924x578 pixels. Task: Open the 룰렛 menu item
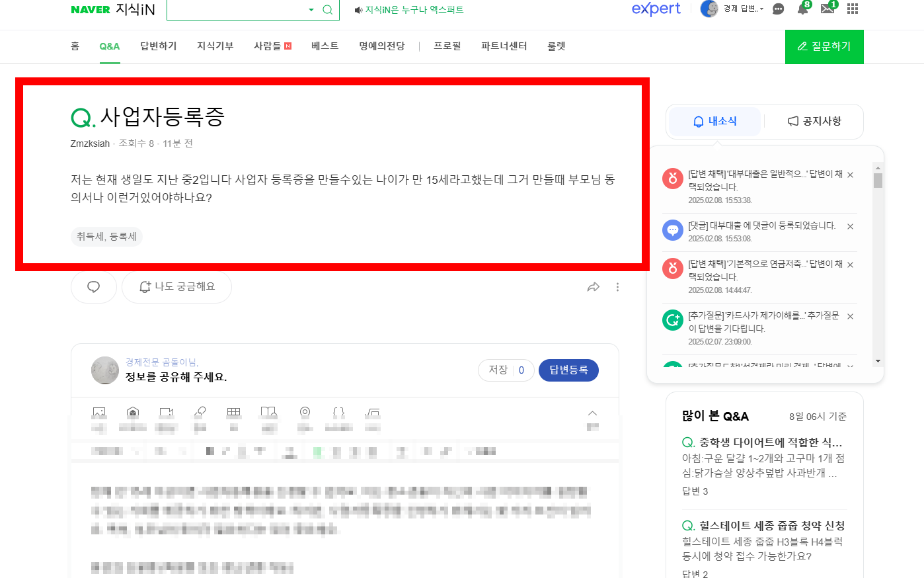[557, 46]
